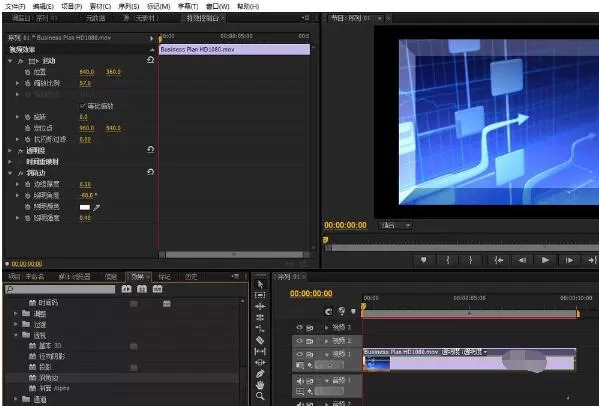
Task: Click the first accelerated effects filter icon
Action: [126, 289]
